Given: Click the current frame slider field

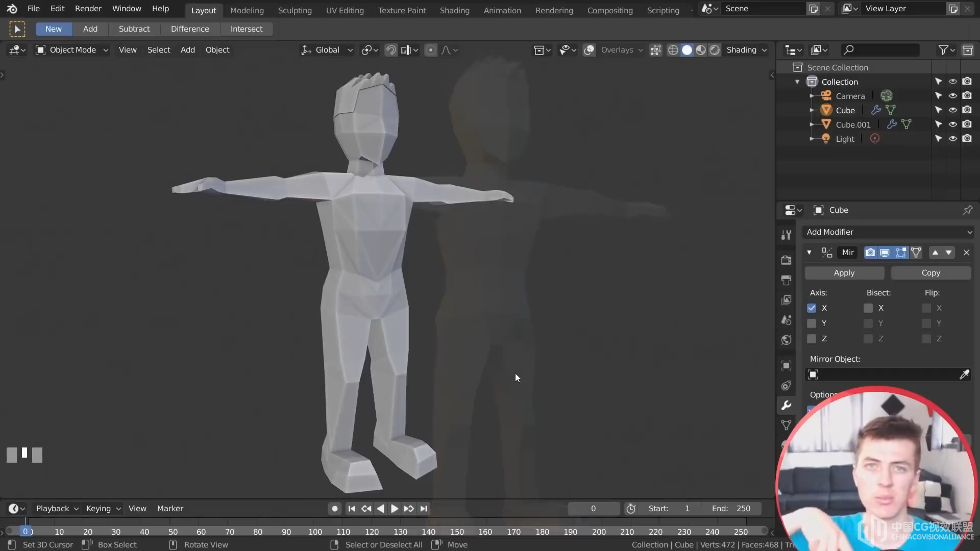Looking at the screenshot, I should 594,509.
